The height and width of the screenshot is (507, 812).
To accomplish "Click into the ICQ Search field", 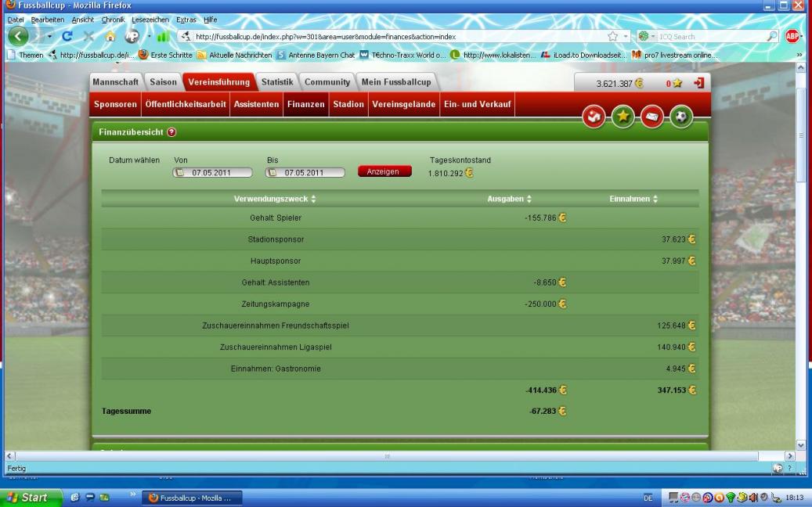I will pyautogui.click(x=710, y=37).
